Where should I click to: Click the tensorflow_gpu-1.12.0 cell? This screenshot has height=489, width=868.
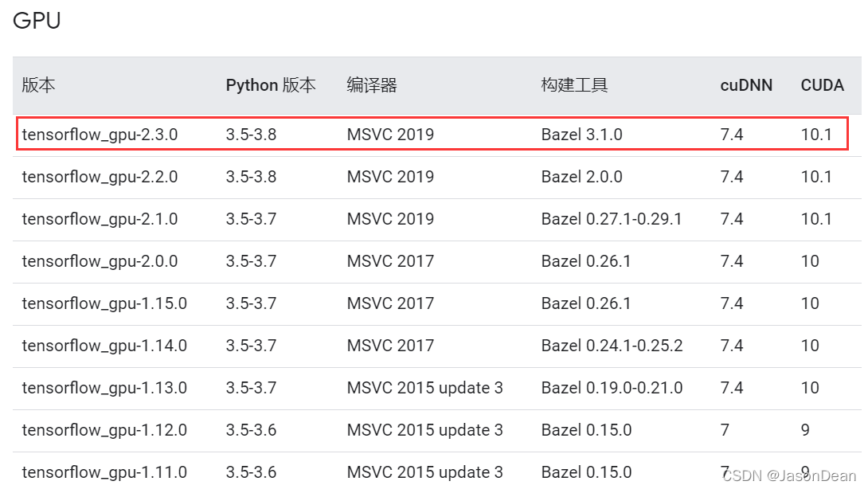click(104, 430)
